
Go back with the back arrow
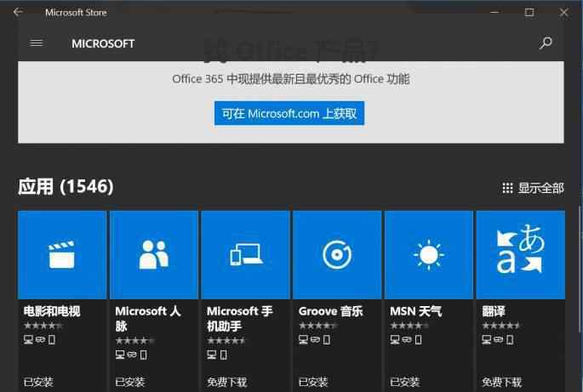point(18,12)
